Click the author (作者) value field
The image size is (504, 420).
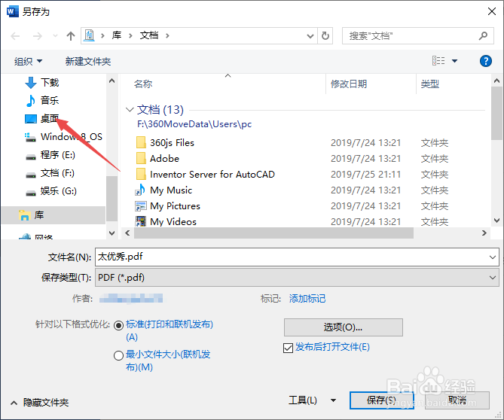(x=131, y=299)
